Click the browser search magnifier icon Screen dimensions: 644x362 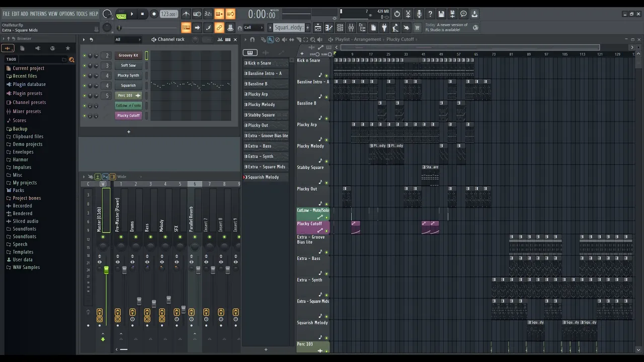tap(71, 60)
